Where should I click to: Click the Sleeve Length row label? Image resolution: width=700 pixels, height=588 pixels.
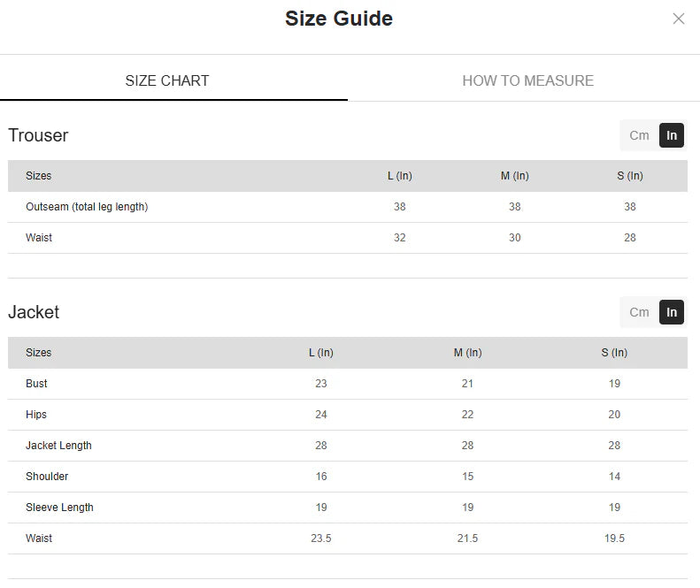(x=59, y=508)
